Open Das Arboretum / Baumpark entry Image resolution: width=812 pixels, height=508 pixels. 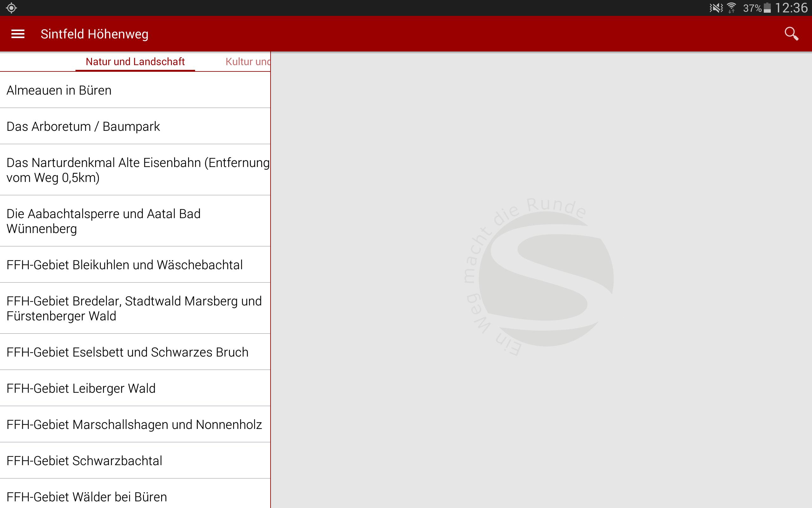(x=135, y=126)
